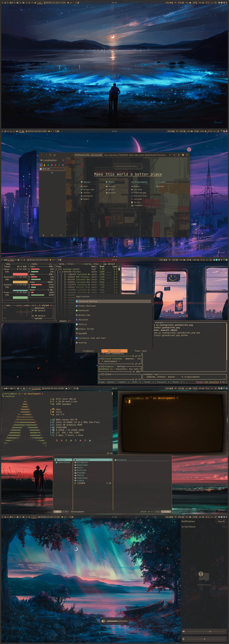
Task: Select the LICENSE file in file manager
Action: coord(93,483)
